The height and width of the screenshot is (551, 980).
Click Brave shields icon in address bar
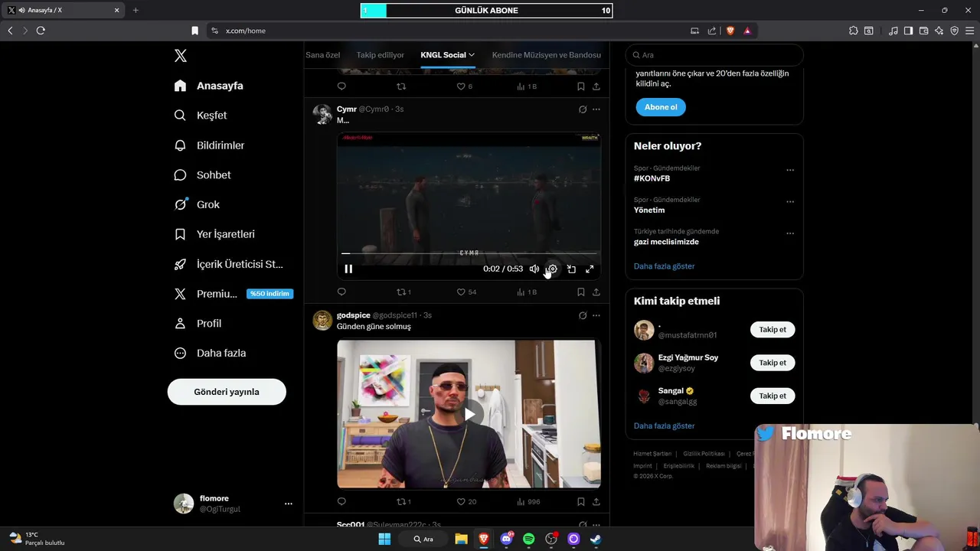pyautogui.click(x=730, y=31)
